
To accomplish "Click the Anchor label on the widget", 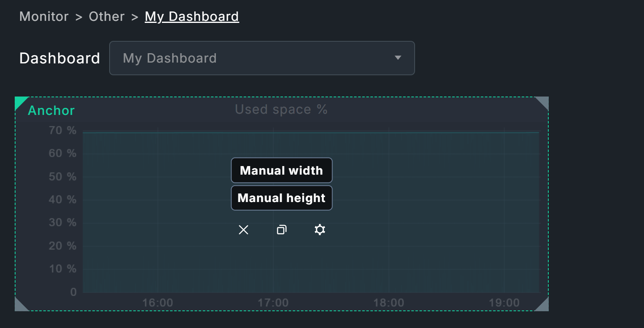I will [51, 110].
